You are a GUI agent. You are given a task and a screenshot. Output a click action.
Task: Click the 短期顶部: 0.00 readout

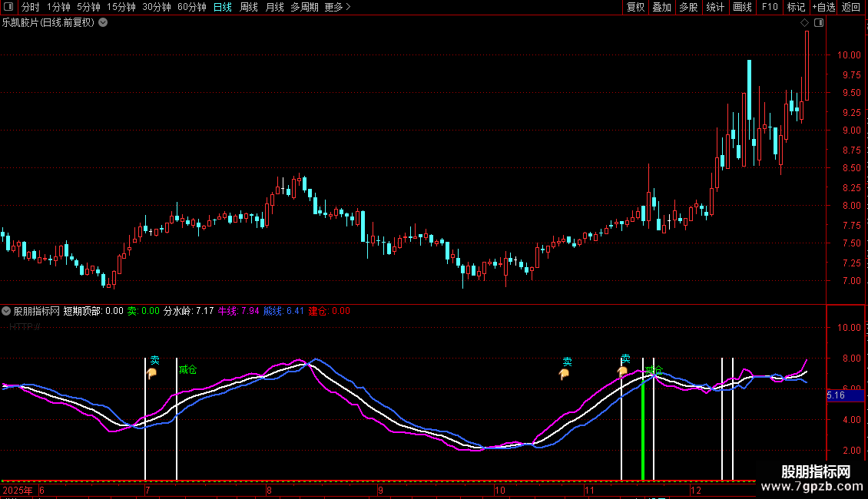click(93, 311)
